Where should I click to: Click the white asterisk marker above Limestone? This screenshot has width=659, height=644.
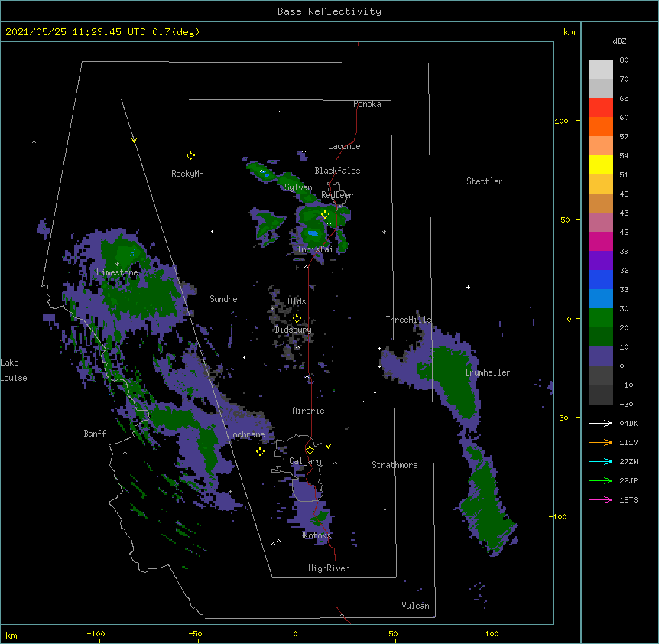117,265
